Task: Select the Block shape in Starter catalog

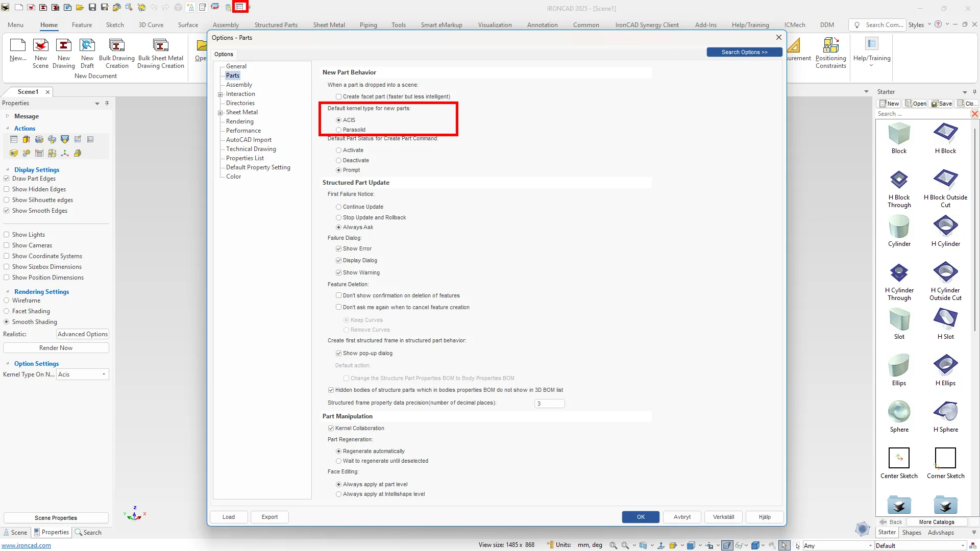Action: point(899,138)
